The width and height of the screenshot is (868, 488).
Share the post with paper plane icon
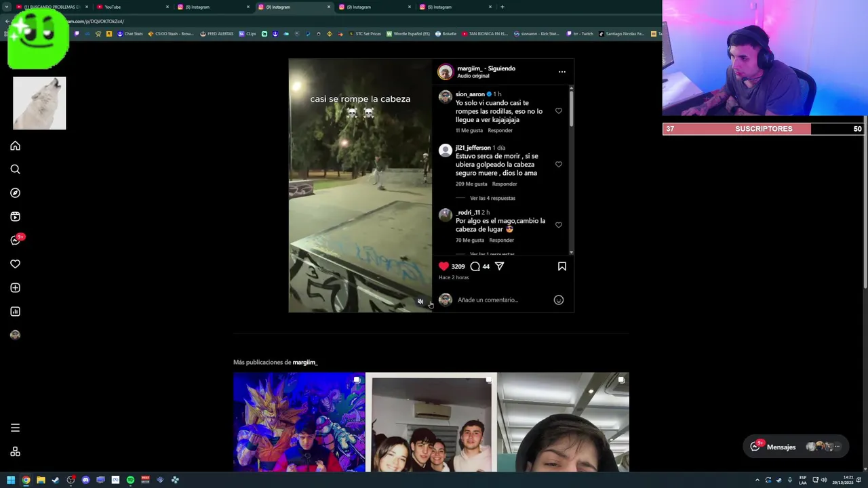tap(499, 266)
